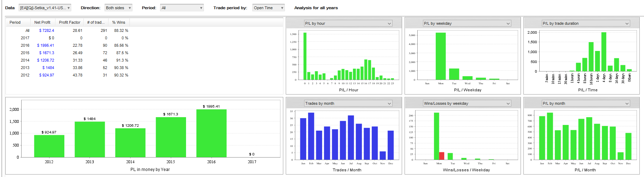This screenshot has height=177, width=644.
Task: Click the 43.78 profit factor value
Action: tap(77, 75)
